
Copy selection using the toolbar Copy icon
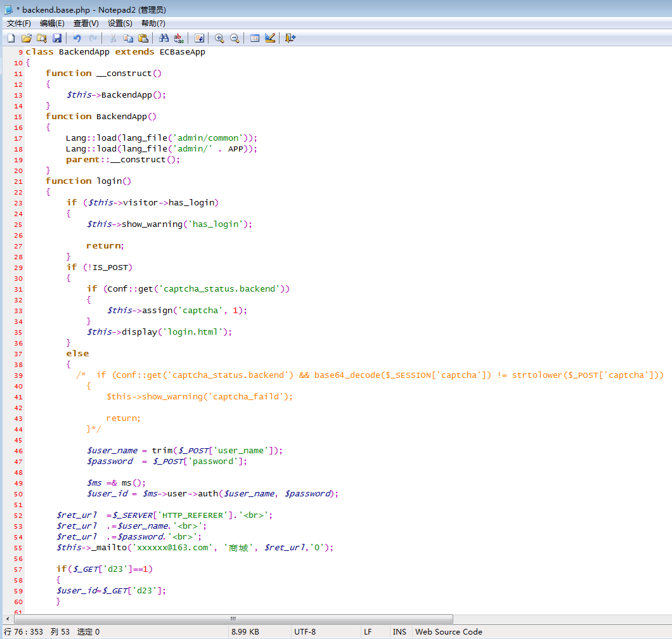128,38
